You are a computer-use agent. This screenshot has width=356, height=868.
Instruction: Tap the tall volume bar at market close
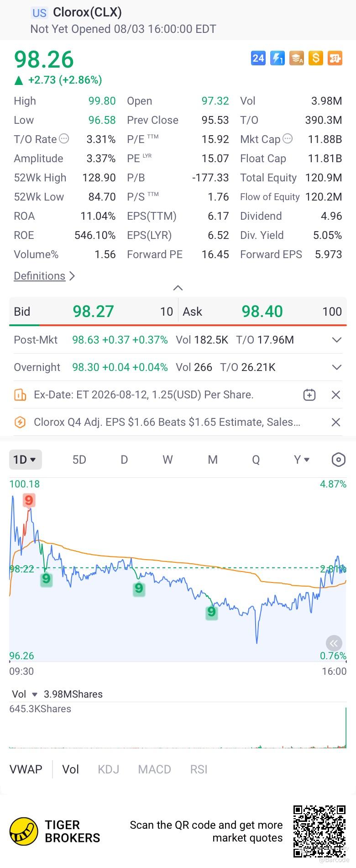pos(346,728)
